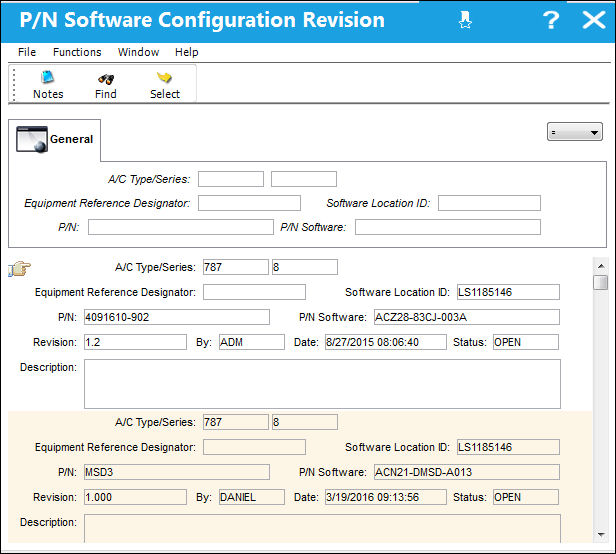The image size is (616, 554).
Task: Click P/N Software field ACZ28-83CJ-003A
Action: pyautogui.click(x=467, y=317)
